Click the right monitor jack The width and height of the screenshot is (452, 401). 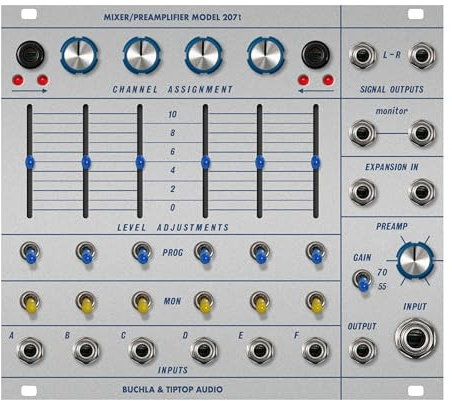coord(422,133)
